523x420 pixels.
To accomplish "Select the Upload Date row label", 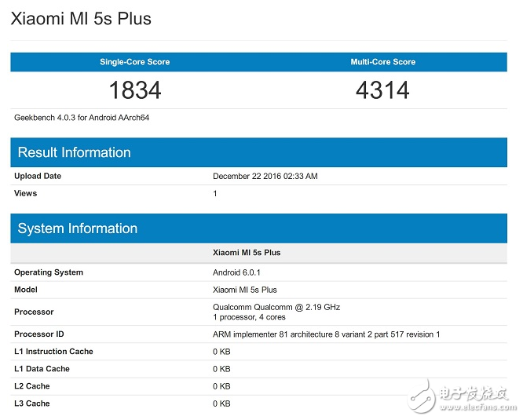I will click(38, 176).
